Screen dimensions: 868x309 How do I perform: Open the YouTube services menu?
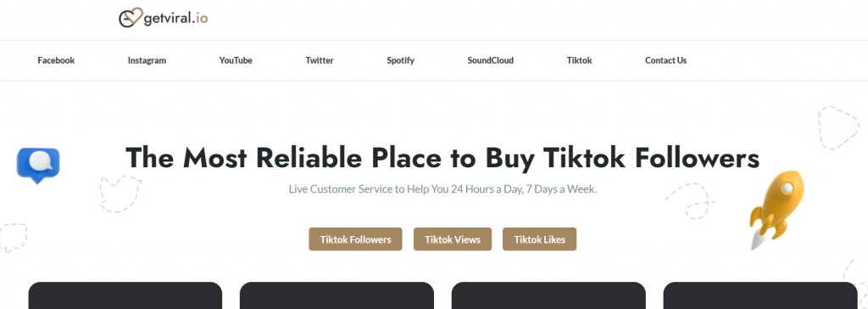236,60
